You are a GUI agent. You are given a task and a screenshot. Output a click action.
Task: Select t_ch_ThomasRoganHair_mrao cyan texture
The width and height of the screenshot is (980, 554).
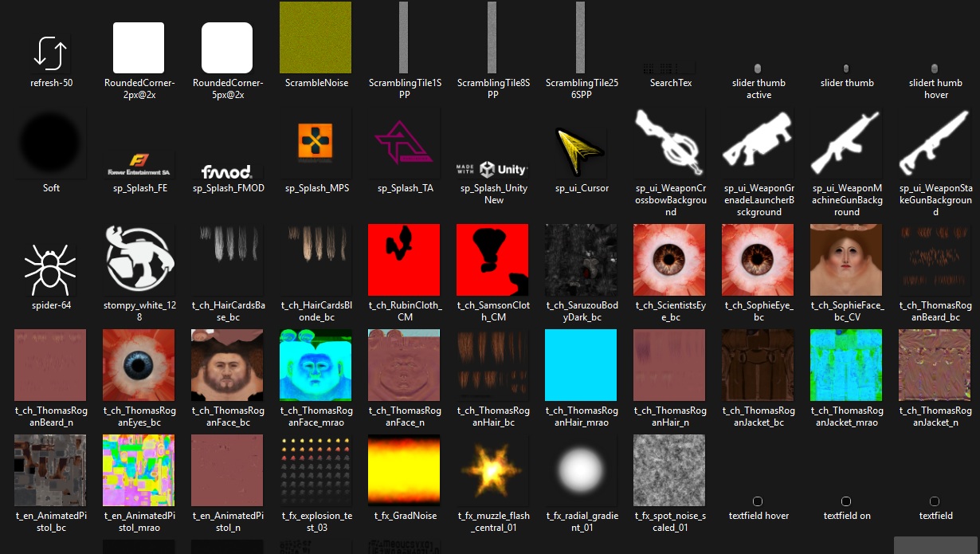pyautogui.click(x=581, y=365)
